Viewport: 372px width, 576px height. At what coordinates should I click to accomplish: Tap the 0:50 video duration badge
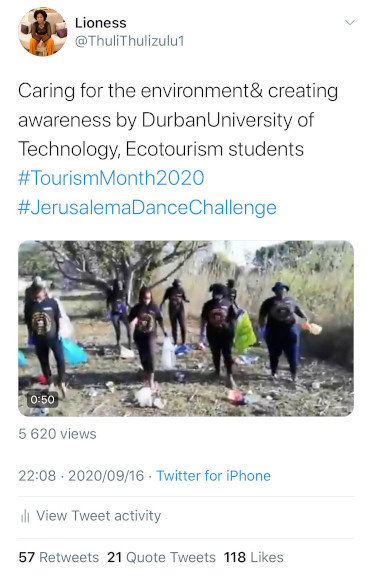pos(42,399)
